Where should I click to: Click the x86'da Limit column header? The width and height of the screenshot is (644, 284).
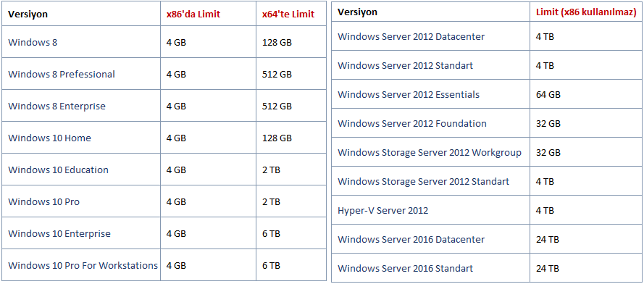click(x=193, y=14)
